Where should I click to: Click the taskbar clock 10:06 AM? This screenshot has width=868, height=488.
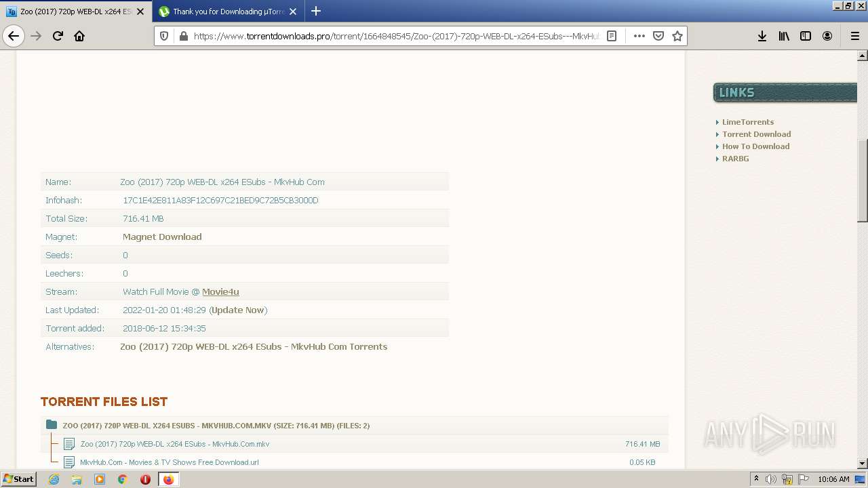[x=833, y=479]
